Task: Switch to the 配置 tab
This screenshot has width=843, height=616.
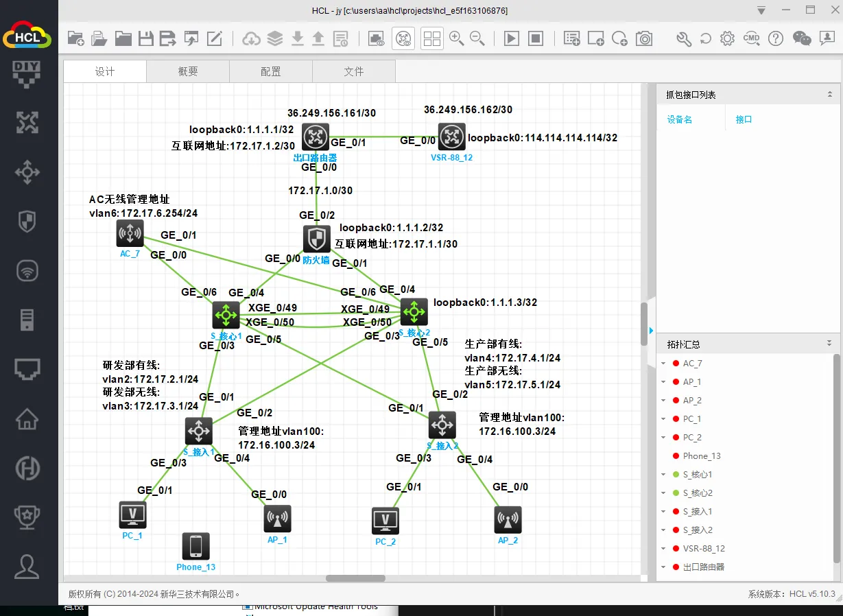Action: 271,71
